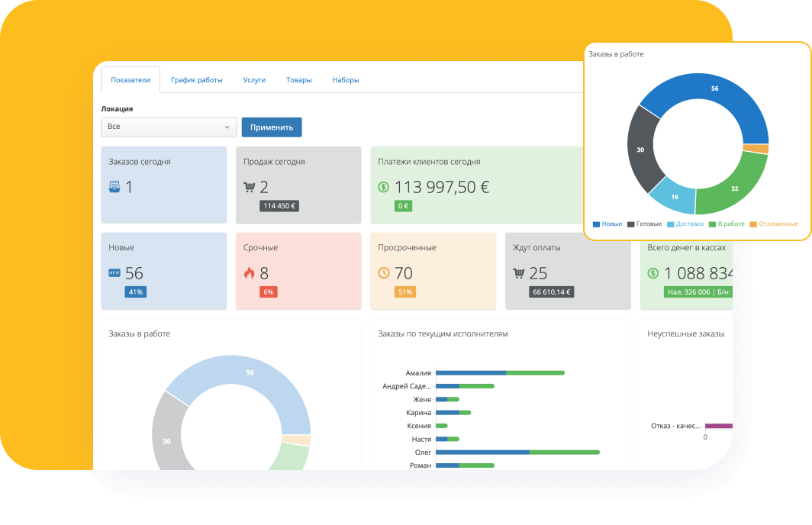
Task: Click the dollar icon in Платежи клиентов сегодня
Action: [x=383, y=187]
